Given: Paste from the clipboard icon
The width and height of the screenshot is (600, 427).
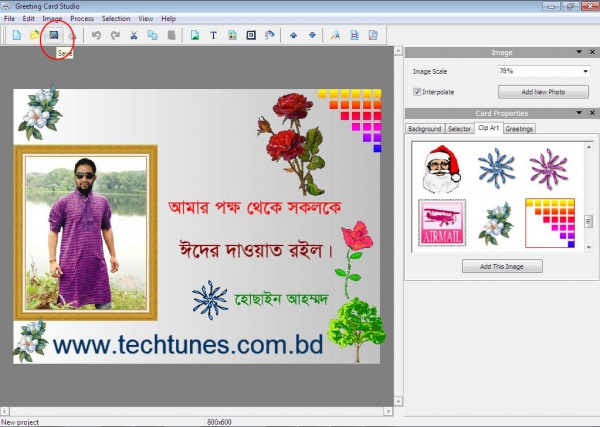Looking at the screenshot, I should point(171,35).
